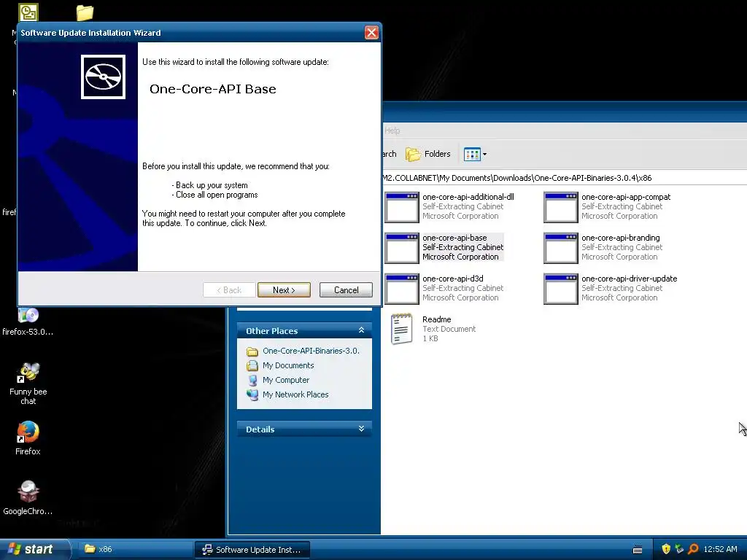Open My Network Places link
Image resolution: width=747 pixels, height=560 pixels.
tap(295, 394)
